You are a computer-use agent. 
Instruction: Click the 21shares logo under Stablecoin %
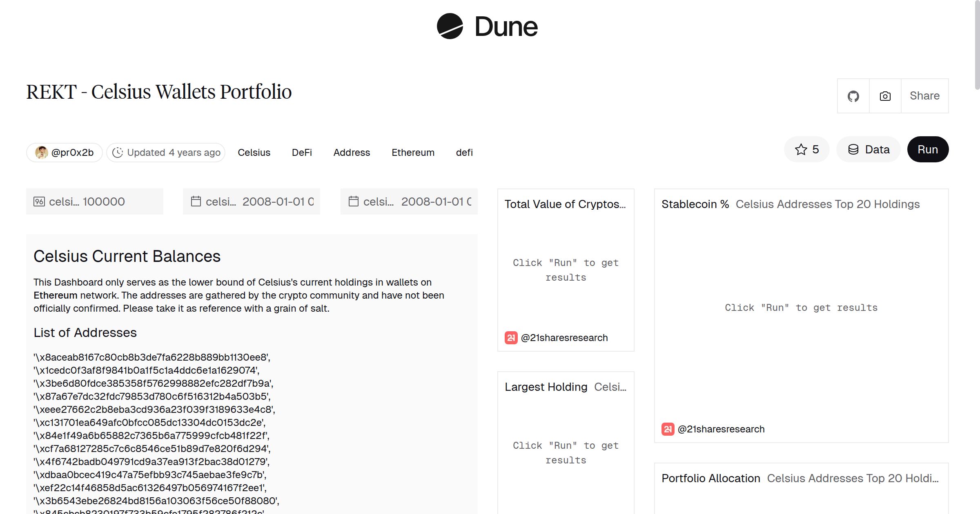[668, 429]
